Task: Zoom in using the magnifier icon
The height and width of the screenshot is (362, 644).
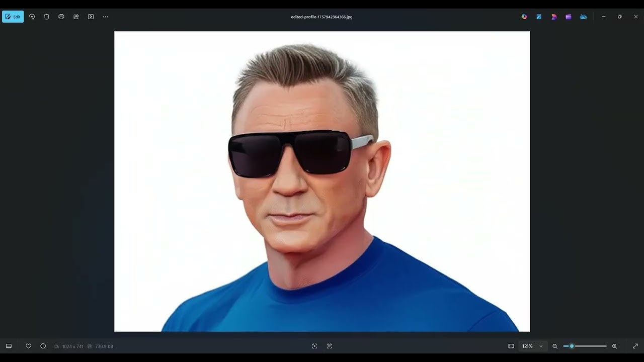Action: click(615, 346)
